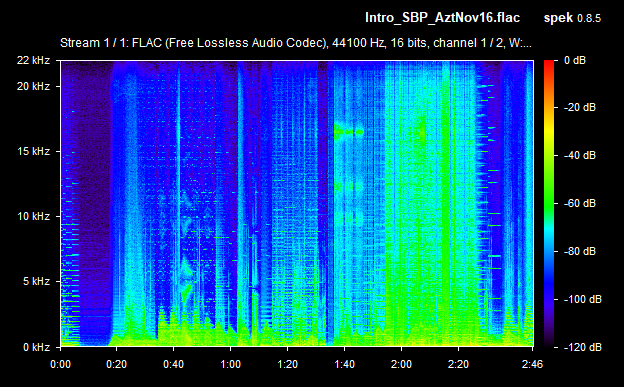Select the 2:20 time axis marker
This screenshot has width=624, height=387.
458,364
